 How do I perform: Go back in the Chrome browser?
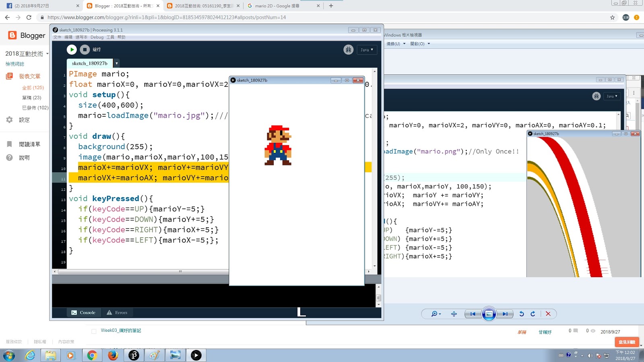coord(7,17)
